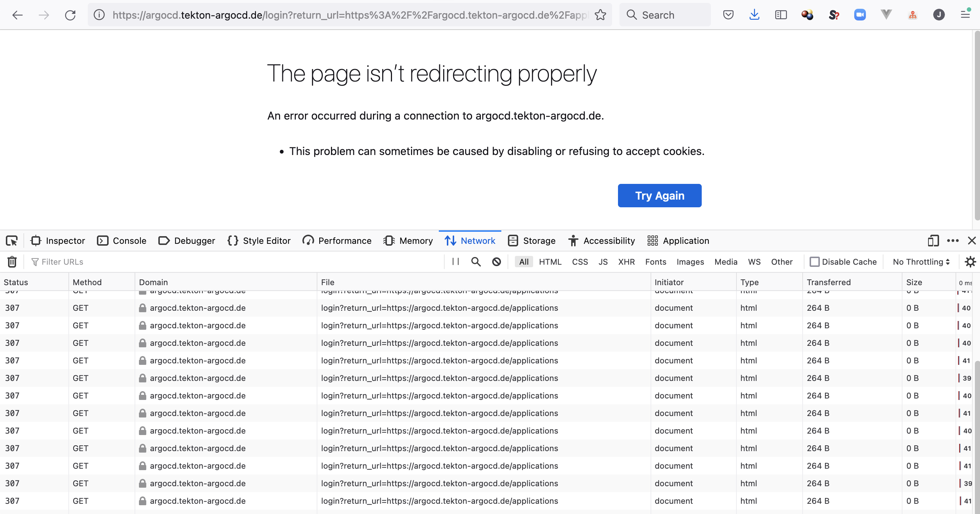
Task: Pause network recording
Action: pos(455,262)
